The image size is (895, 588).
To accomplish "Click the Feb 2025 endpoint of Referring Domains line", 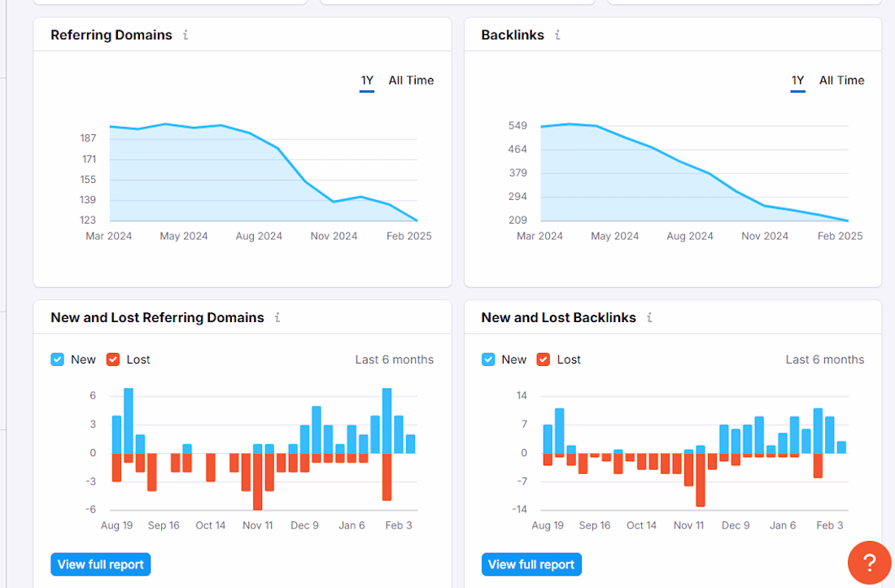I will 417,220.
